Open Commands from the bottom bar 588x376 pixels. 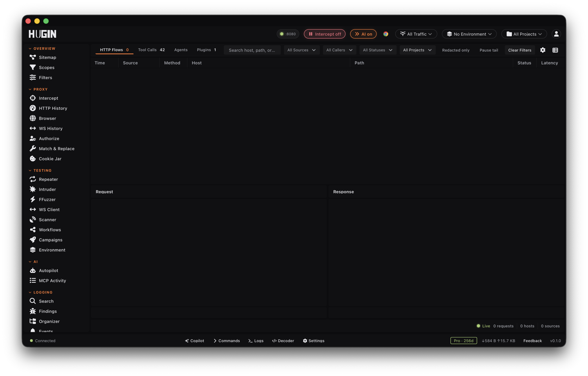(x=227, y=341)
